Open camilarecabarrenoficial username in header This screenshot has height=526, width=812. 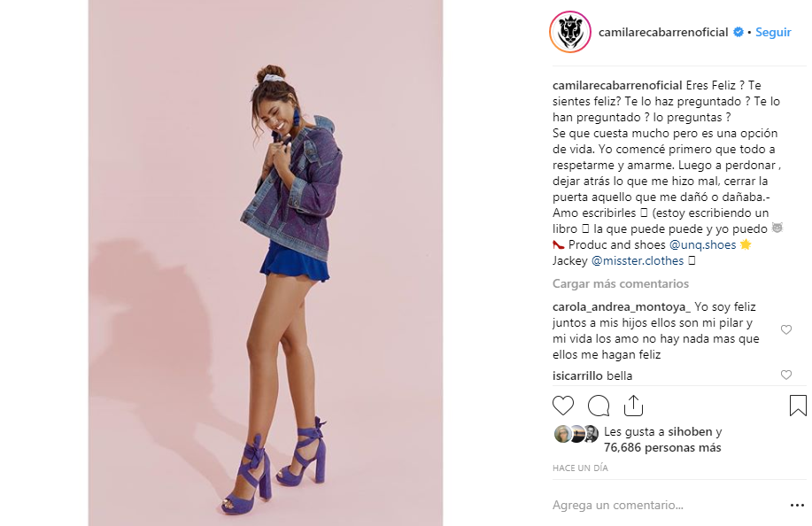tap(663, 32)
